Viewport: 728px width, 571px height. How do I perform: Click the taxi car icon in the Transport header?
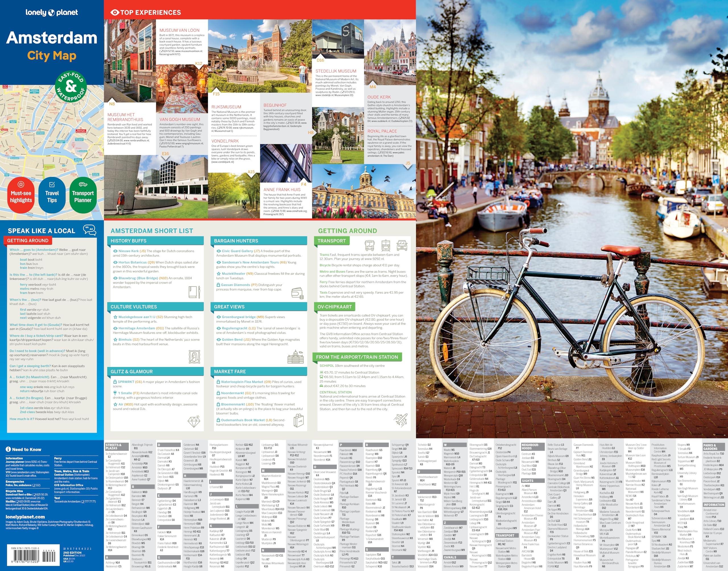click(x=402, y=245)
